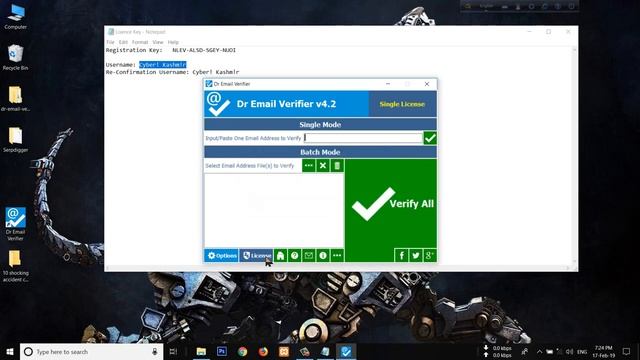Open the volume speaker tray icon
The image size is (640, 360).
tap(569, 351)
